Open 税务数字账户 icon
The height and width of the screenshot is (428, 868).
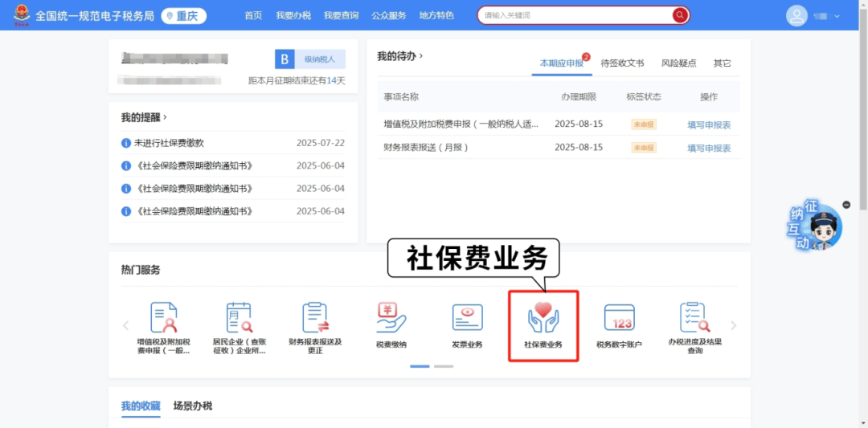[x=619, y=318]
